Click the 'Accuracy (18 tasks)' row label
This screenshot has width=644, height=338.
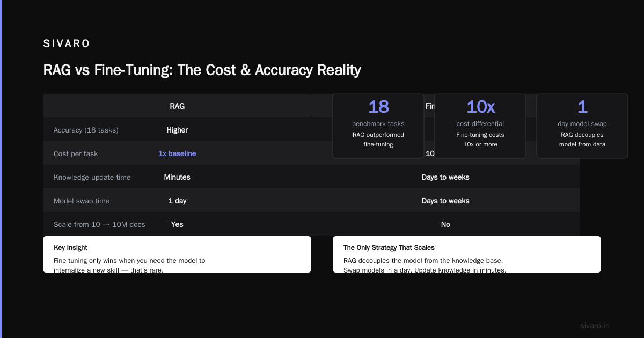(86, 130)
